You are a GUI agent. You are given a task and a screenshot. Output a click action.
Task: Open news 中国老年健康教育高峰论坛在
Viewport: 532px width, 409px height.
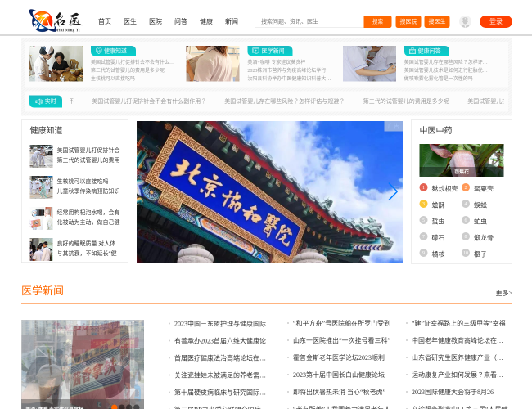coord(458,340)
